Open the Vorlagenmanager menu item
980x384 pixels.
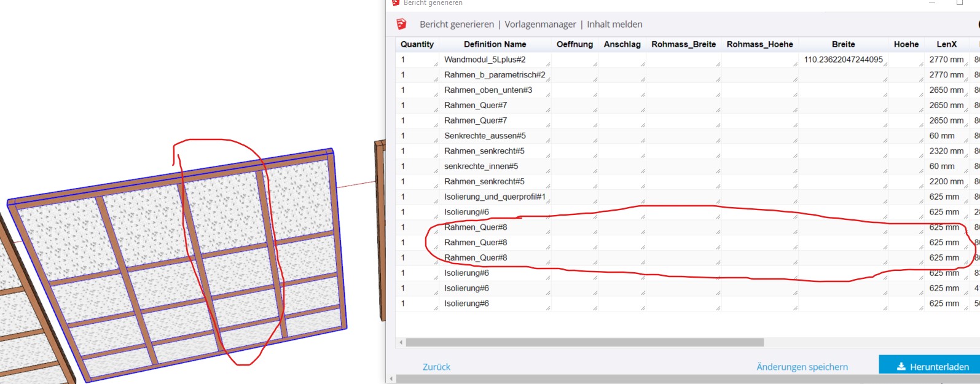tap(540, 25)
